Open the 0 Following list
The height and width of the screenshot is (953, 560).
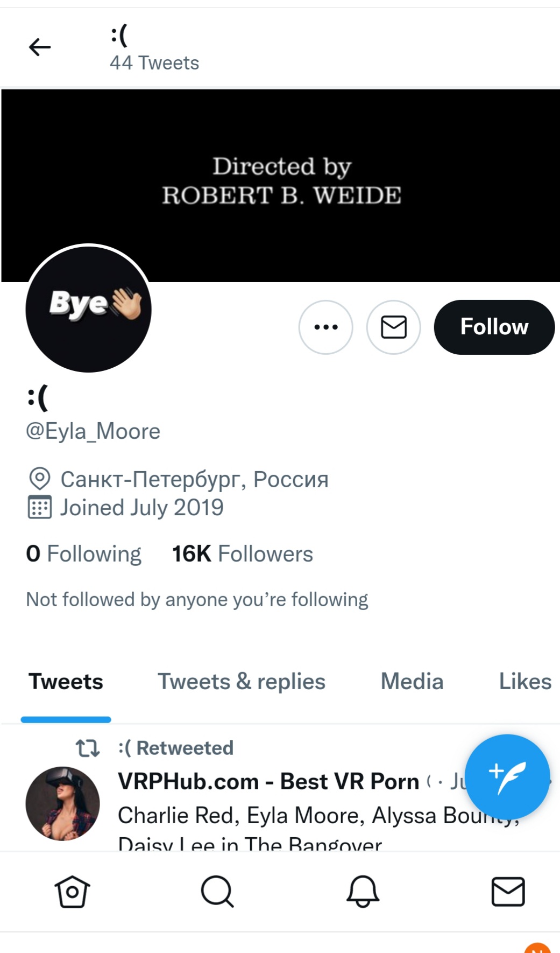84,554
